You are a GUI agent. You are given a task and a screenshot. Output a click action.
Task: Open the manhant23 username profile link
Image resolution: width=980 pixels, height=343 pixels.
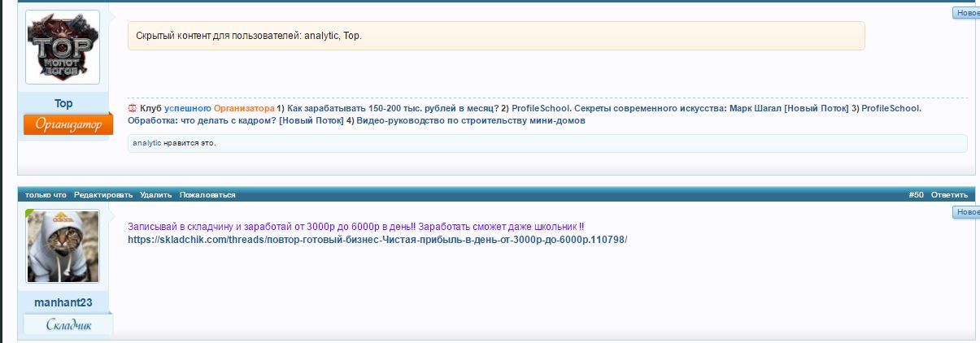[63, 302]
